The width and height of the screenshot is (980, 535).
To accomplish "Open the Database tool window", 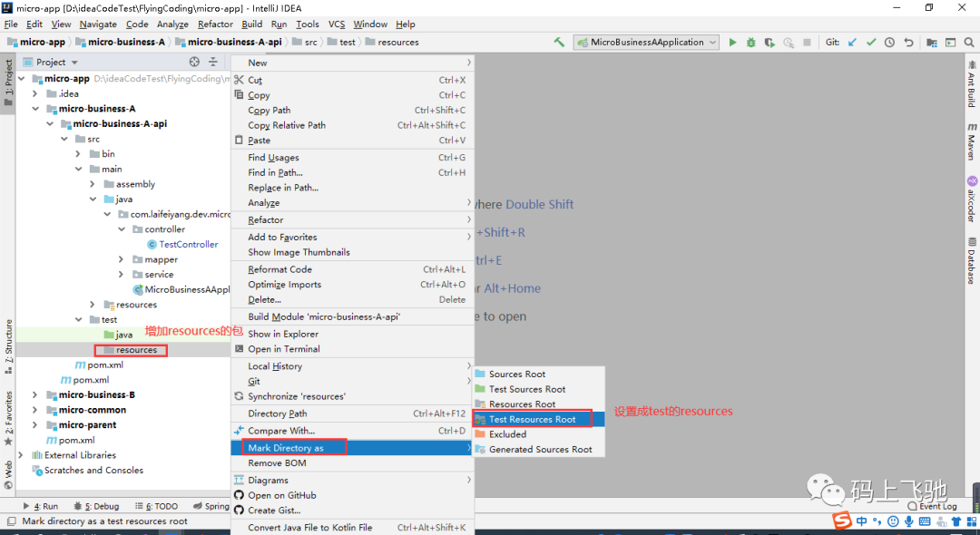I will [971, 260].
